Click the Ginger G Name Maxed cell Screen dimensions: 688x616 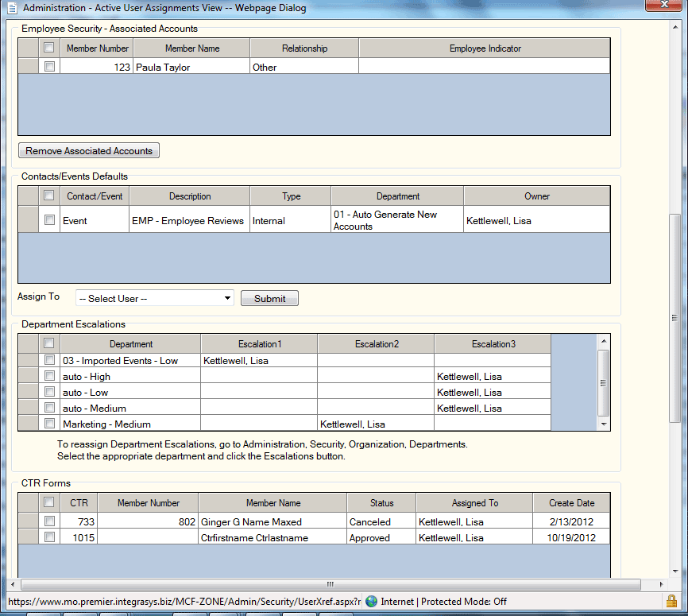coord(272,521)
